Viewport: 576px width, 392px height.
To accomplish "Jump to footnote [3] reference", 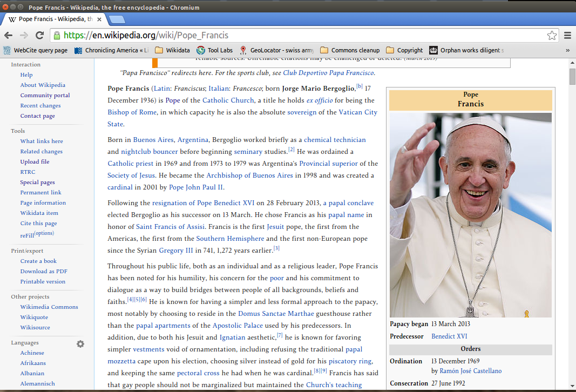I will (276, 248).
